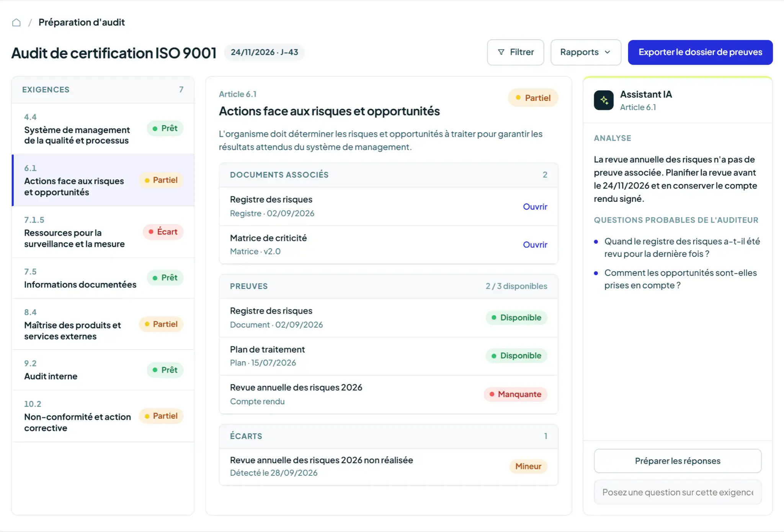Click the funnel icon in Filtrer

[x=501, y=52]
